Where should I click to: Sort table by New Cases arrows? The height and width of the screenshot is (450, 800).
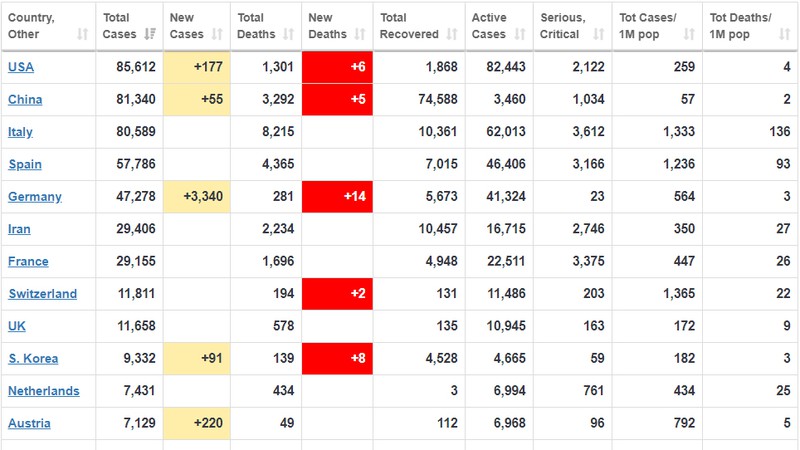[x=217, y=34]
